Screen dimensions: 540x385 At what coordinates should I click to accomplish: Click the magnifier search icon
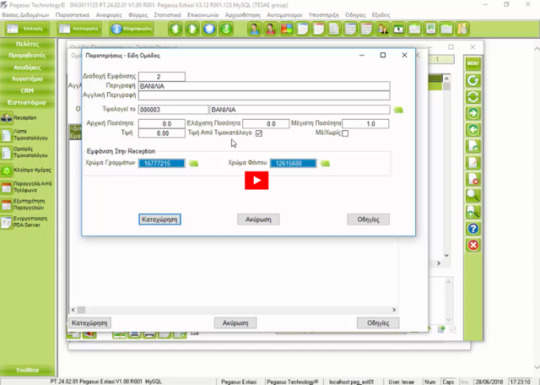tap(473, 196)
